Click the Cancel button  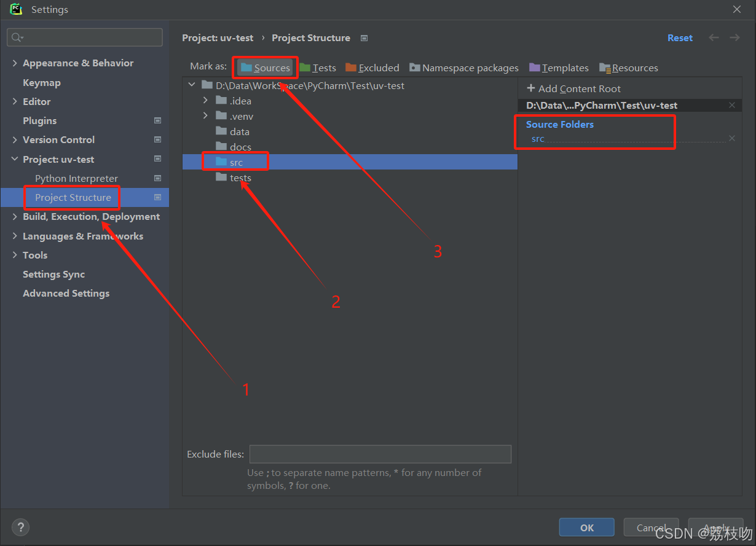point(652,527)
